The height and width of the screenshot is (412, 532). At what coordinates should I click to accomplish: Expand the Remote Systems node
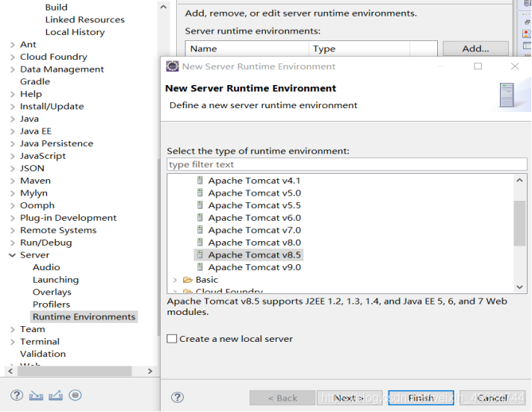(x=13, y=231)
